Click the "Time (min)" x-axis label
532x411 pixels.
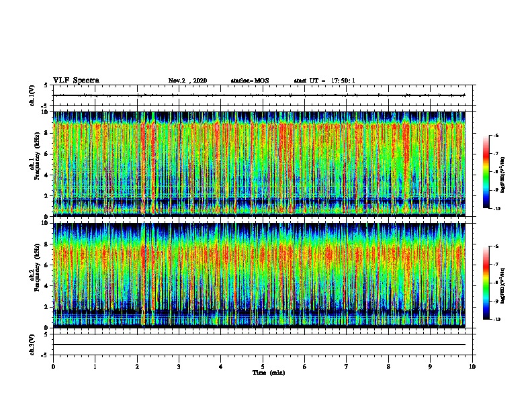click(269, 373)
